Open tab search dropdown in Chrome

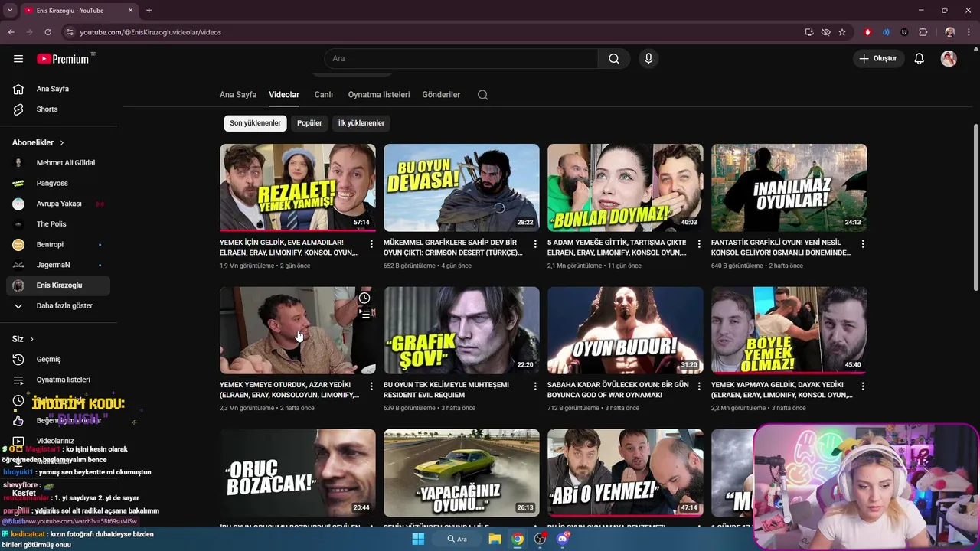10,10
